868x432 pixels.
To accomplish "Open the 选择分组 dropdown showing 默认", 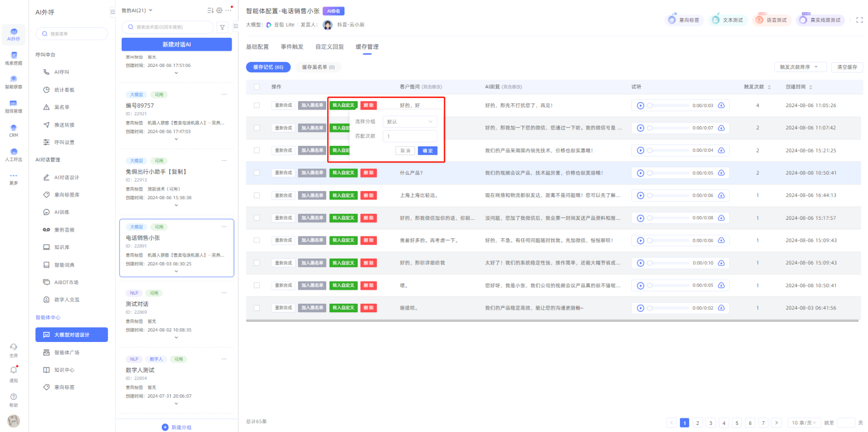I will click(410, 122).
